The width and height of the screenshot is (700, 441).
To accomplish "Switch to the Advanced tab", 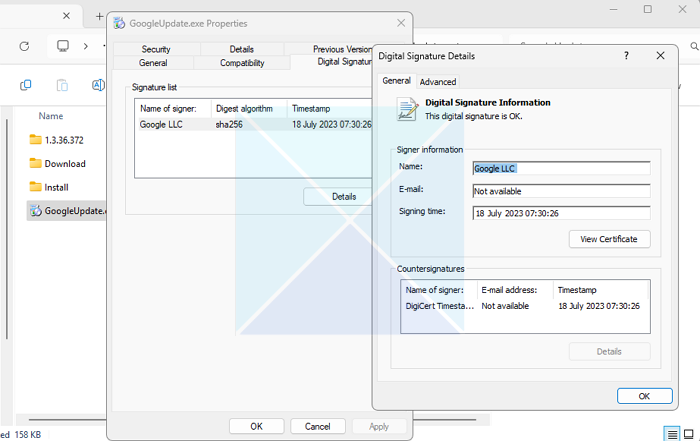I will tap(438, 82).
